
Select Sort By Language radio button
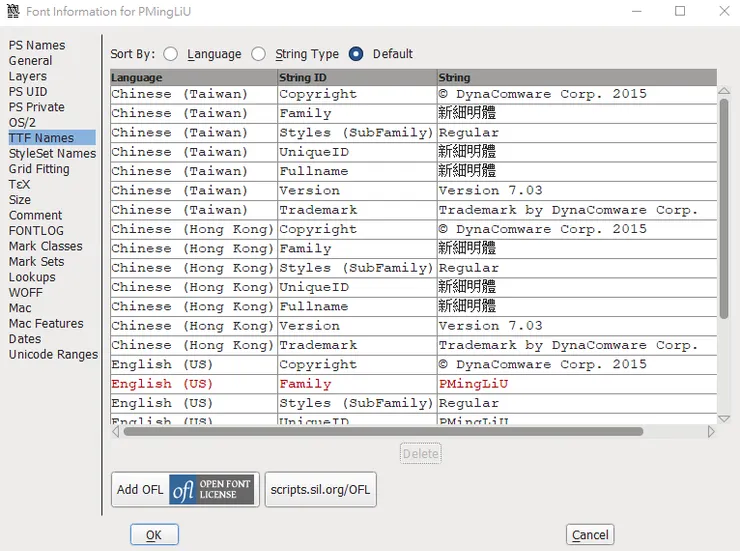(170, 54)
